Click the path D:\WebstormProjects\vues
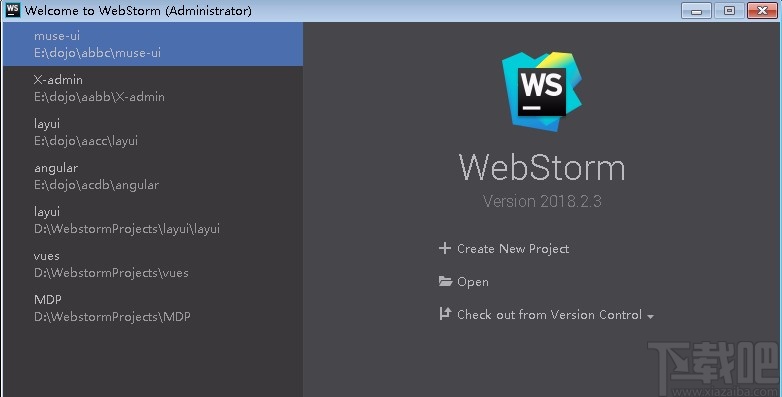782x397 pixels. 111,273
